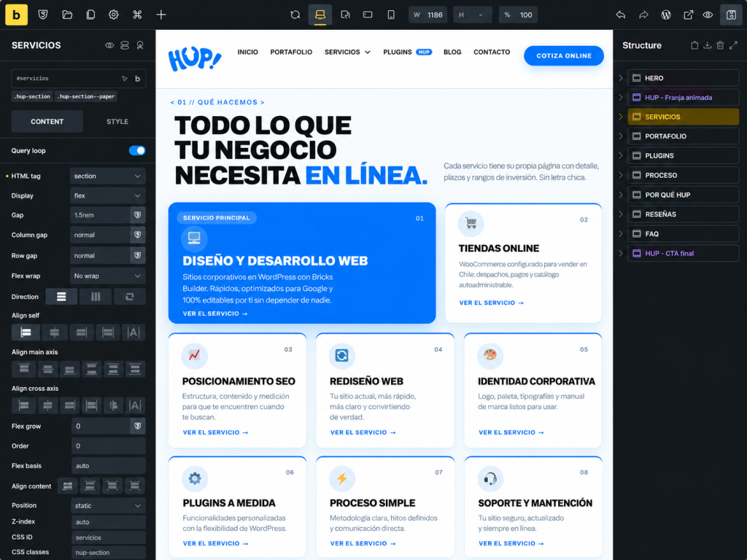747x560 pixels.
Task: Switch to the CONTENT tab
Action: 47,122
